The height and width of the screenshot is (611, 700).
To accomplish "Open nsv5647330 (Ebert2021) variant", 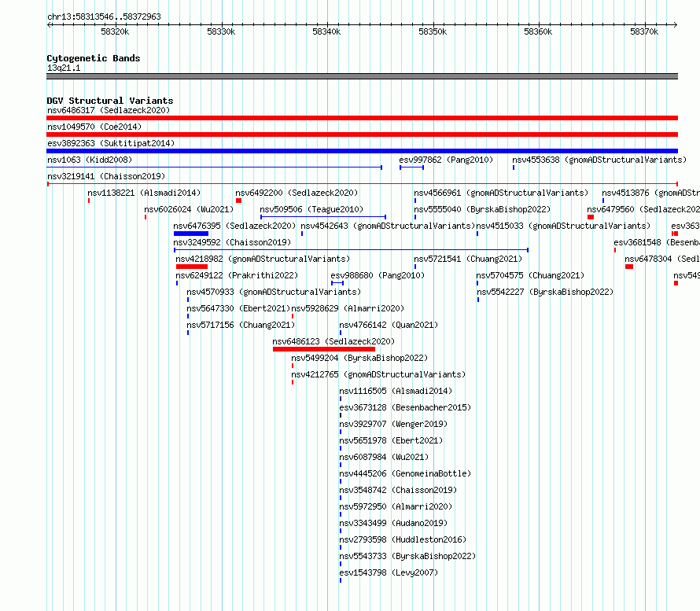I will click(238, 308).
